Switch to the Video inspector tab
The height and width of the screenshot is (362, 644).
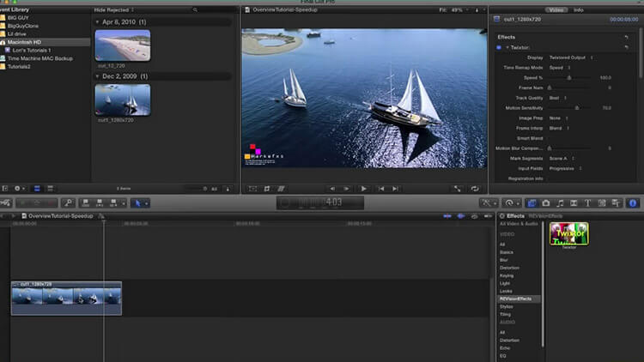556,9
